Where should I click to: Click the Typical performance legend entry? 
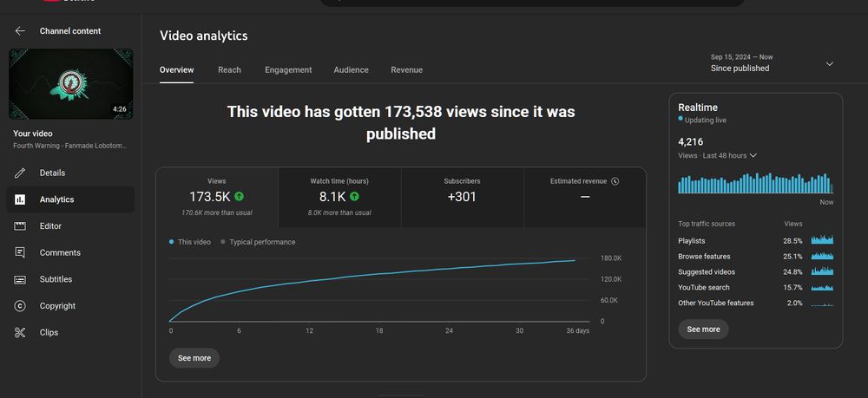[258, 242]
